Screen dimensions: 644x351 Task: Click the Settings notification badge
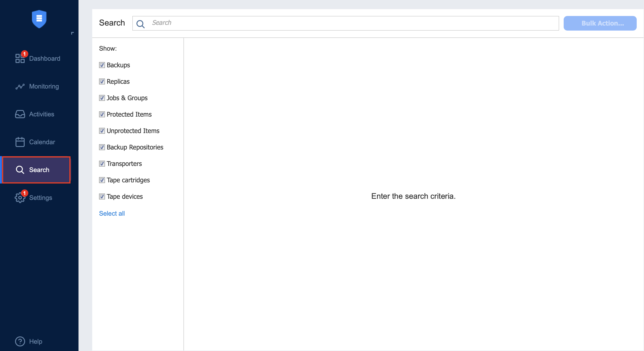tap(24, 193)
